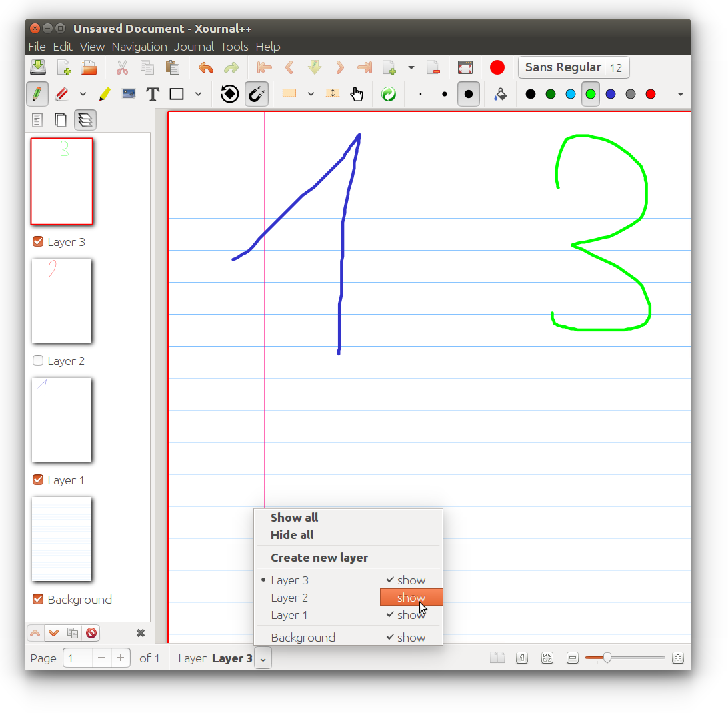The height and width of the screenshot is (713, 728).
Task: Open the eraser options dropdown
Action: click(x=82, y=93)
